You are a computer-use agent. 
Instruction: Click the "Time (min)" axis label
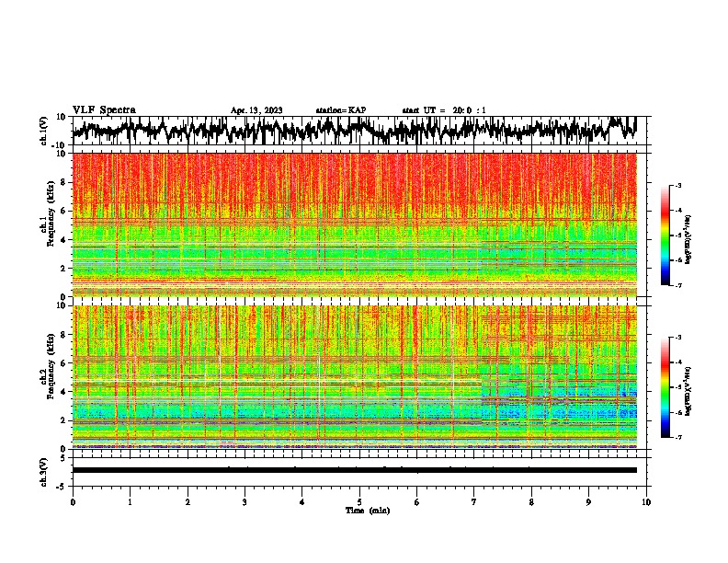tap(368, 511)
